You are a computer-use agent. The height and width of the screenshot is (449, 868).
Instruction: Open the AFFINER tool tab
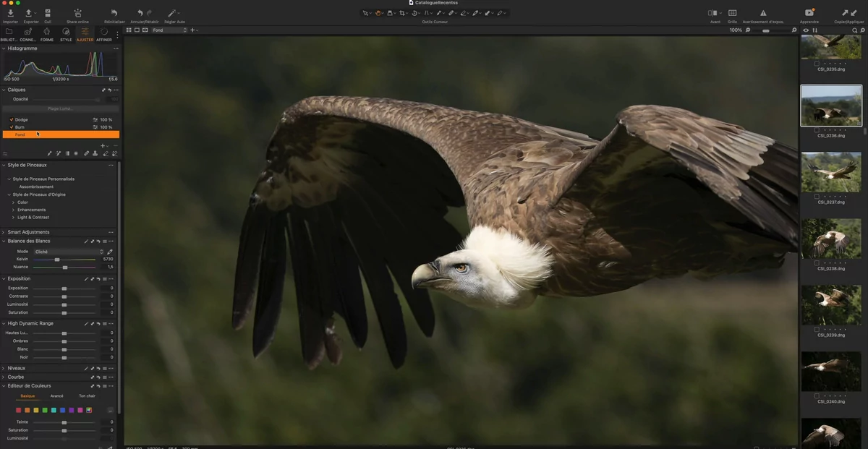(104, 34)
